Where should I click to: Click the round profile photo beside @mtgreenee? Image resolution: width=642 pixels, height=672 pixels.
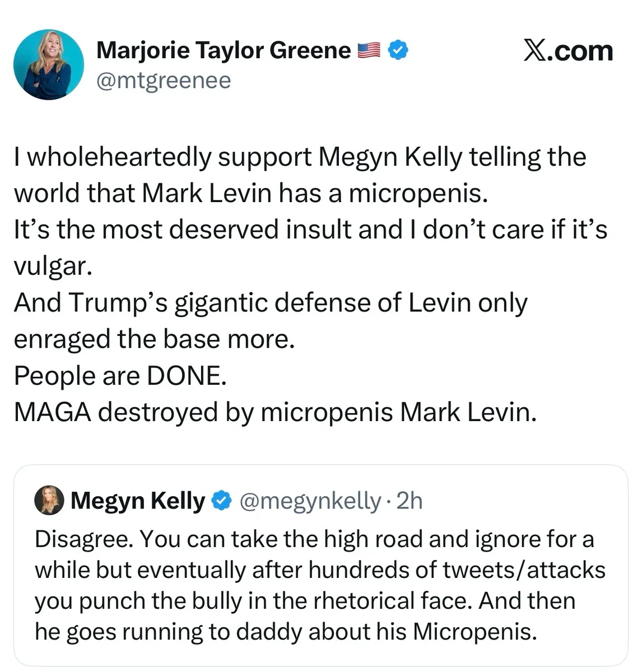49,65
